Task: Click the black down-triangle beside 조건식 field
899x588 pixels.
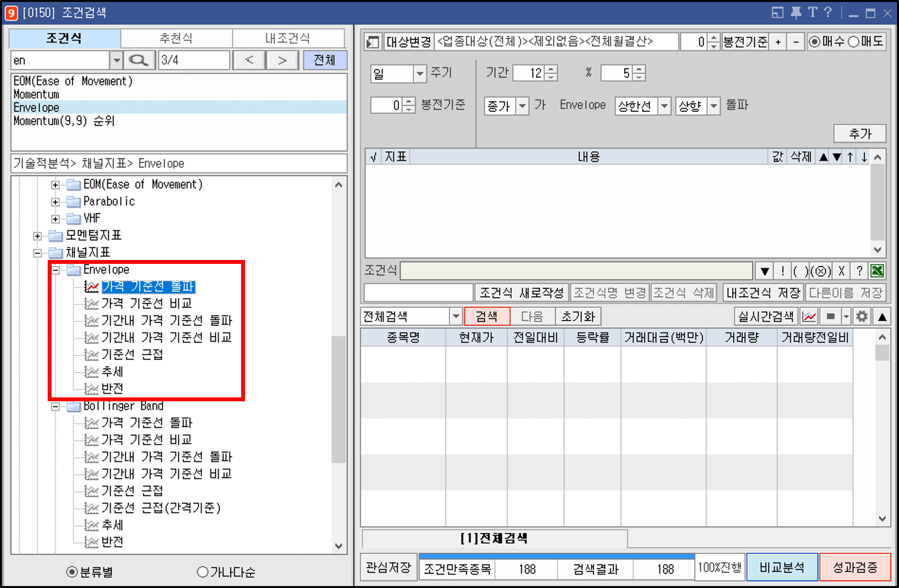Action: click(765, 271)
